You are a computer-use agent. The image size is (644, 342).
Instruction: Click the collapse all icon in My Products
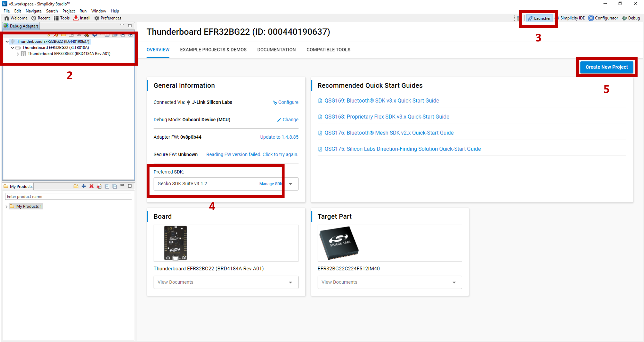(107, 186)
